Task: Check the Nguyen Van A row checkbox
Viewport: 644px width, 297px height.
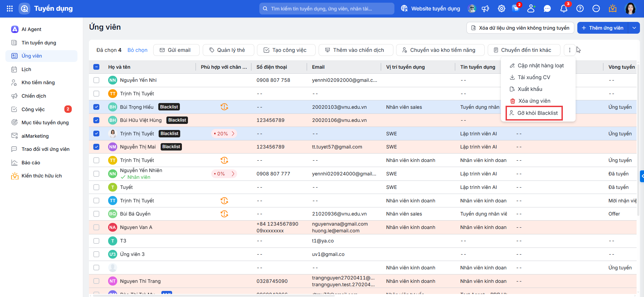Action: pos(96,227)
